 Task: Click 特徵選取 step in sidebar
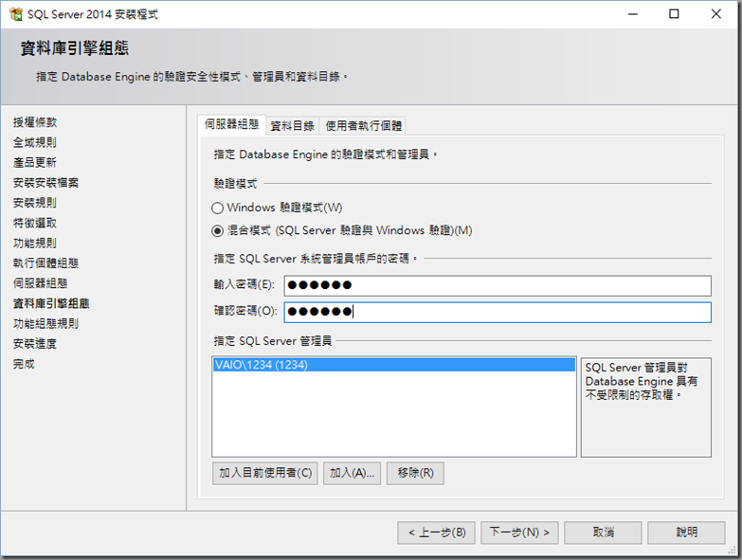click(x=35, y=223)
